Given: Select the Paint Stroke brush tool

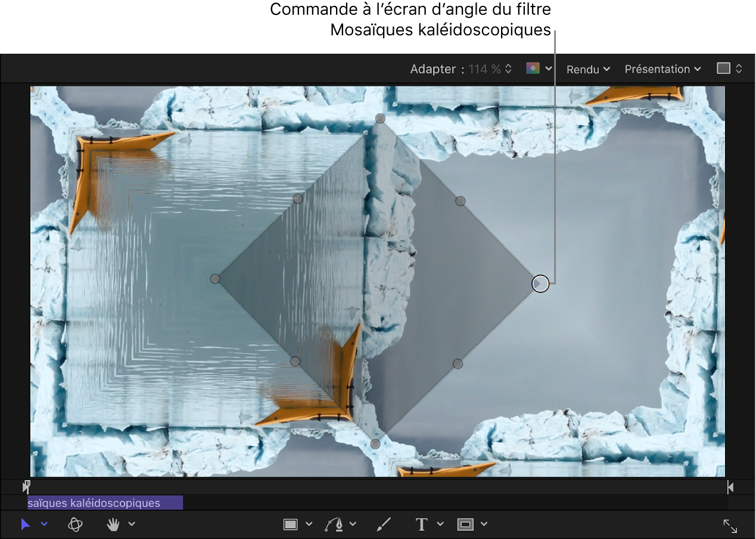Looking at the screenshot, I should (x=384, y=525).
